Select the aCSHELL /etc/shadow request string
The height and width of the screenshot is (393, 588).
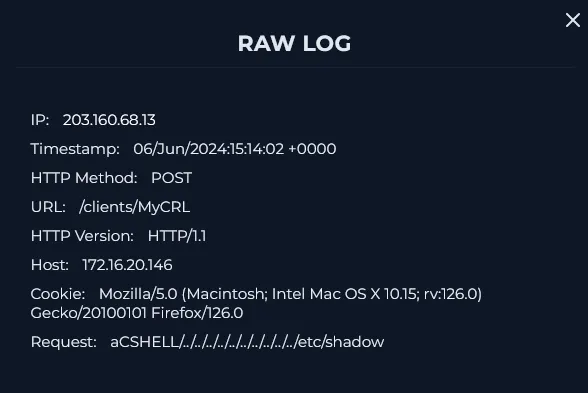click(247, 342)
